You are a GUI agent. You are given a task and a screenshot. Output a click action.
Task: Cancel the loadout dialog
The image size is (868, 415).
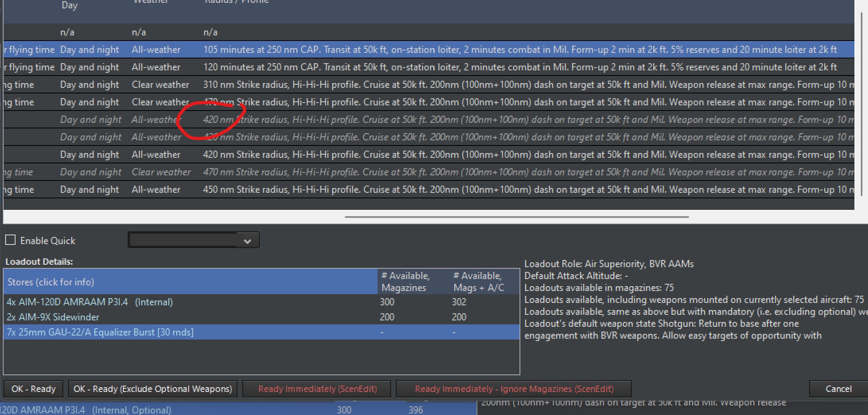(839, 389)
